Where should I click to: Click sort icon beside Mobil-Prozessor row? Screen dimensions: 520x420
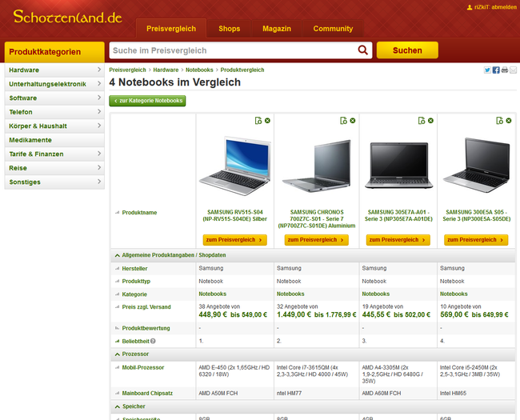tap(117, 367)
